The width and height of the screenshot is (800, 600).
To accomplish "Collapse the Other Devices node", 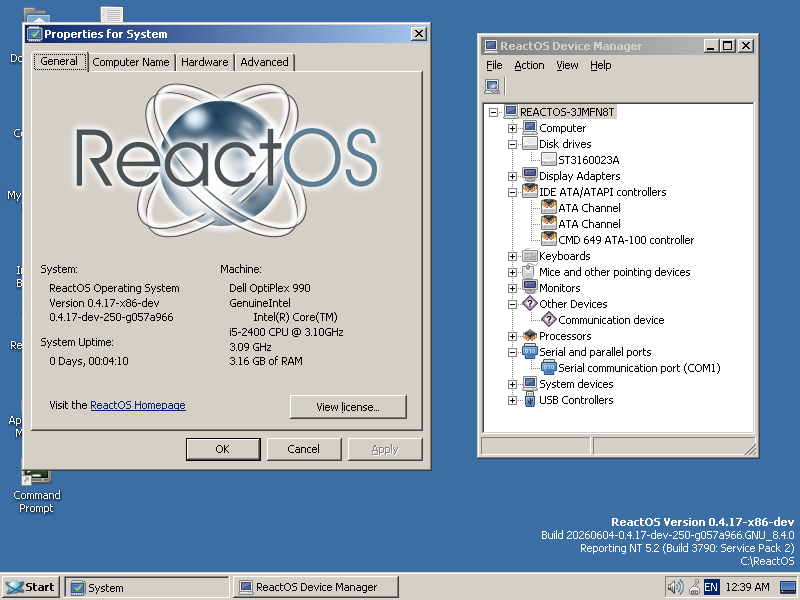I will click(512, 304).
